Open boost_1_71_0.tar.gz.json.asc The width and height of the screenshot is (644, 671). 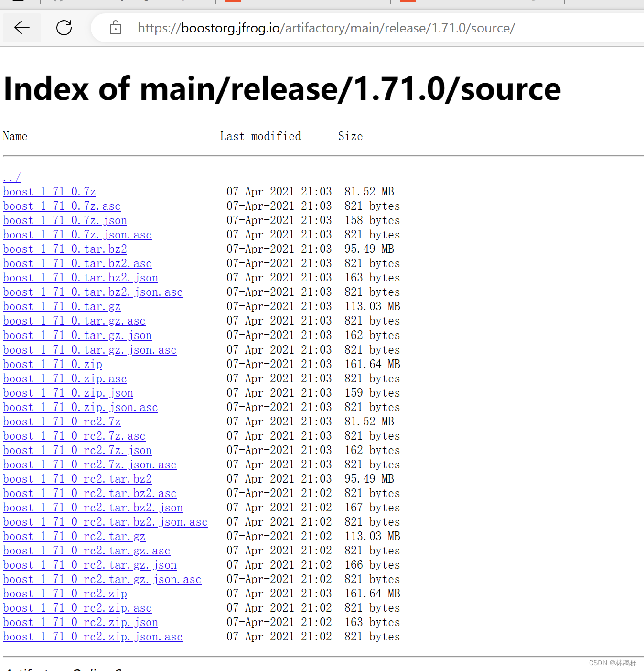point(90,350)
